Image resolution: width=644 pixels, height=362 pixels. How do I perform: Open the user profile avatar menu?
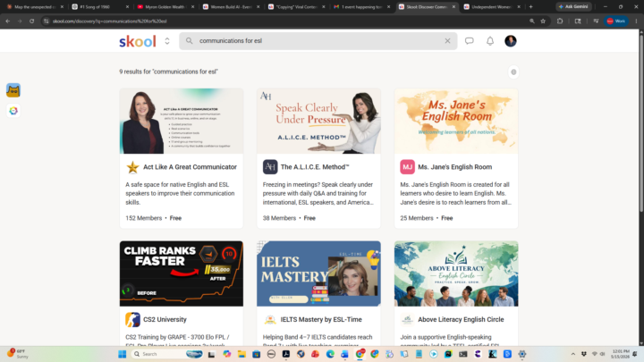point(511,40)
